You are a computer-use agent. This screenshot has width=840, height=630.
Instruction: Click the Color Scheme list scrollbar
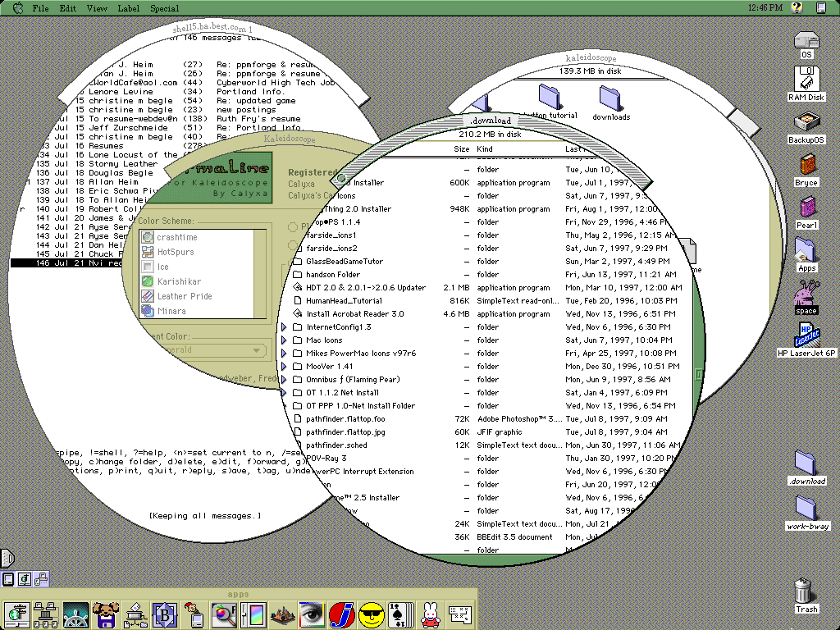point(260,274)
